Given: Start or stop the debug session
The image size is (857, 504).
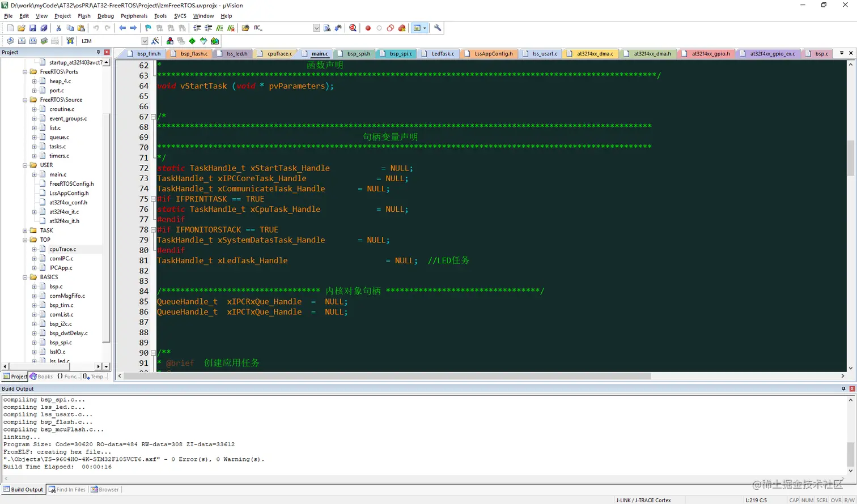Looking at the screenshot, I should tap(353, 28).
